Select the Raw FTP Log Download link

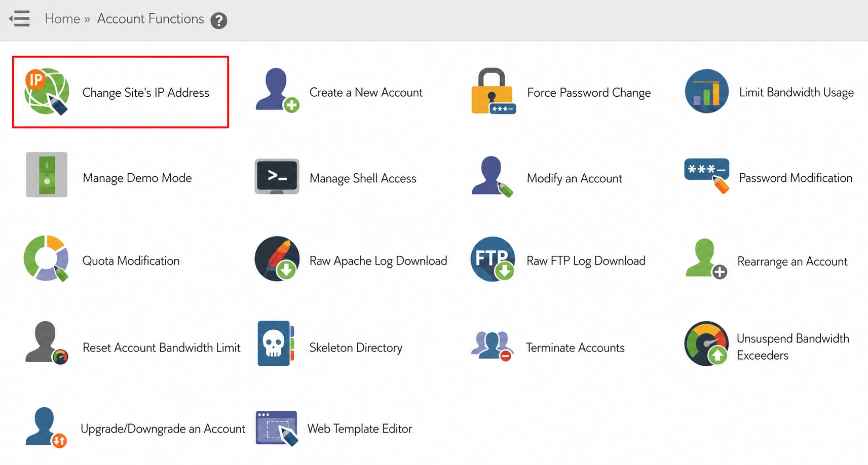coord(586,261)
